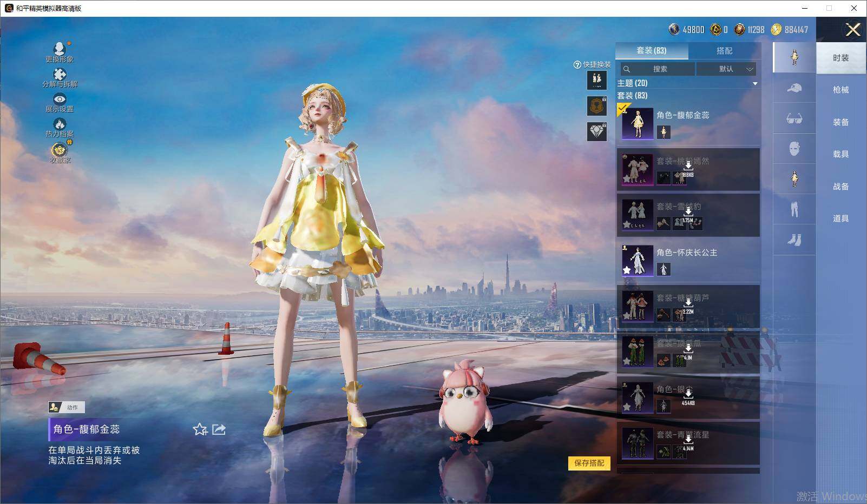Select the cap headwear category icon
Viewport: 867px width, 504px height.
794,88
